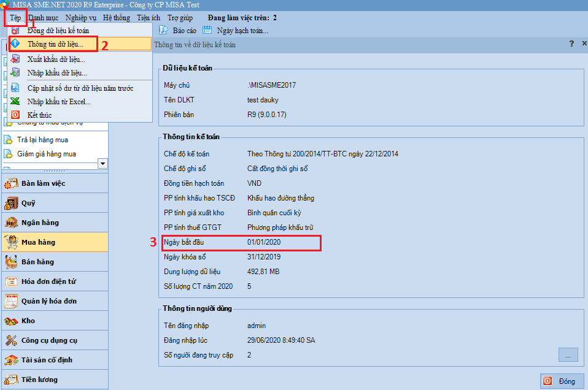
Task: Click the Nhập khẩu dữ liệu import icon
Action: 15,72
